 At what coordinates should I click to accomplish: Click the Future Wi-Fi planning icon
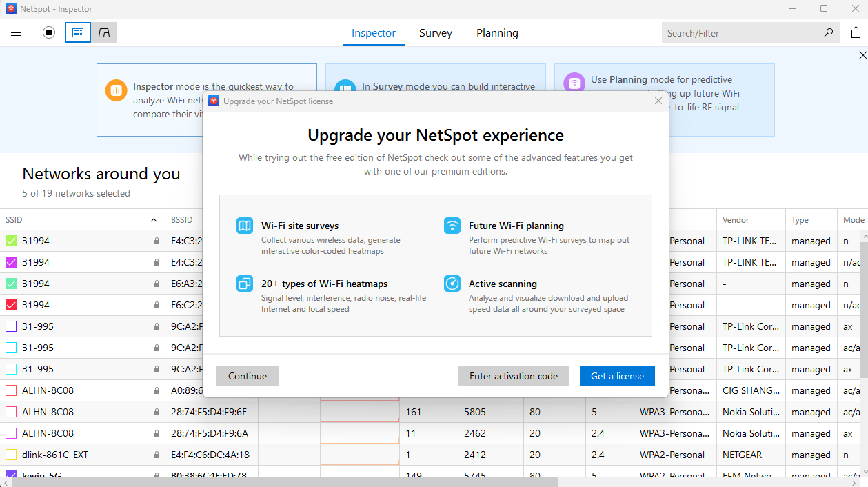click(x=452, y=226)
